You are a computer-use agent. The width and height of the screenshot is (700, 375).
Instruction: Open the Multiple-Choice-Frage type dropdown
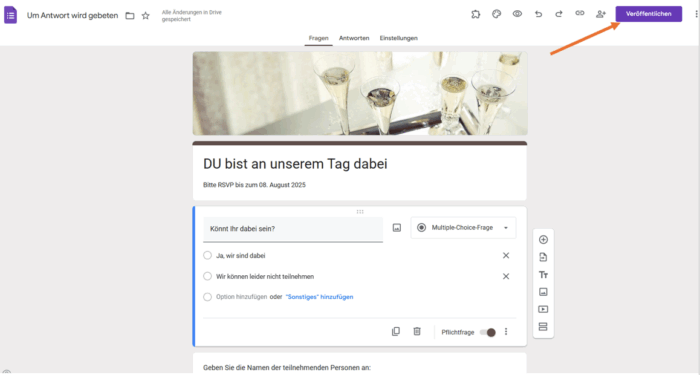pos(463,228)
